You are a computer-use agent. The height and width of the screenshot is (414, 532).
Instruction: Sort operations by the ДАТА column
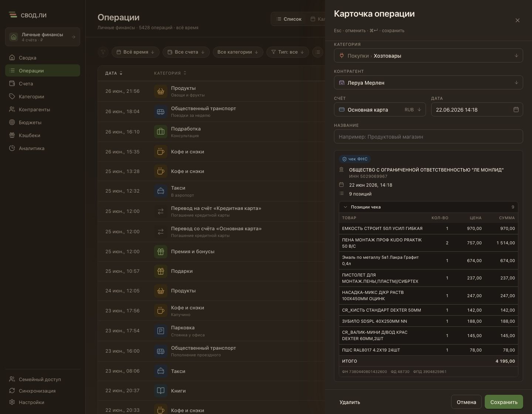(x=114, y=73)
